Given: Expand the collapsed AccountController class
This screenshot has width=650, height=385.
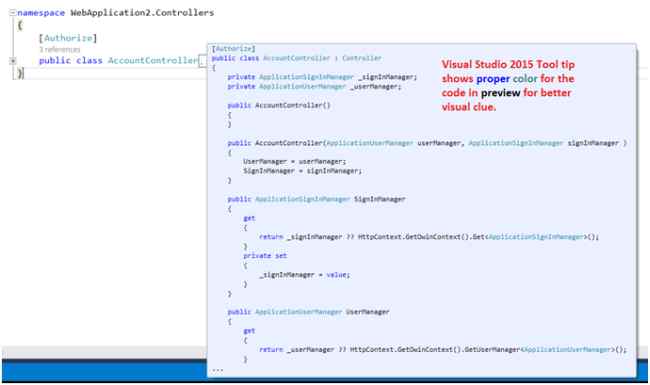Looking at the screenshot, I should [x=13, y=61].
